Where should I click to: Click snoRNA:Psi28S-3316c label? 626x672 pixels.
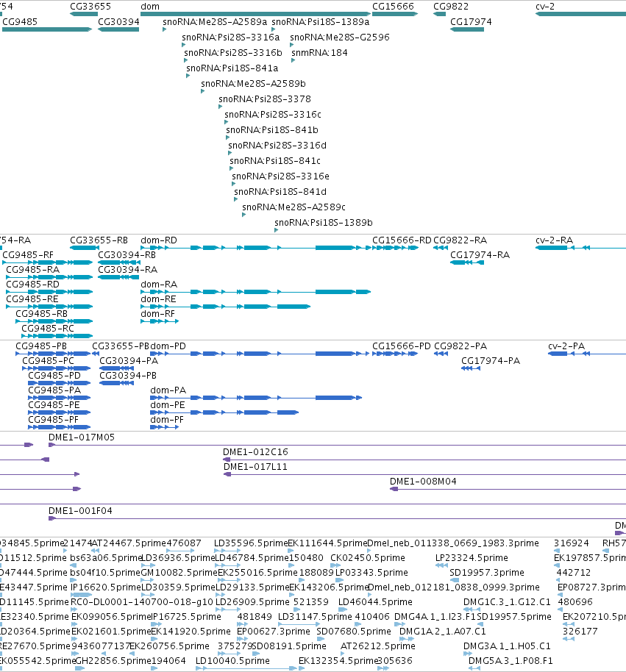click(x=273, y=115)
